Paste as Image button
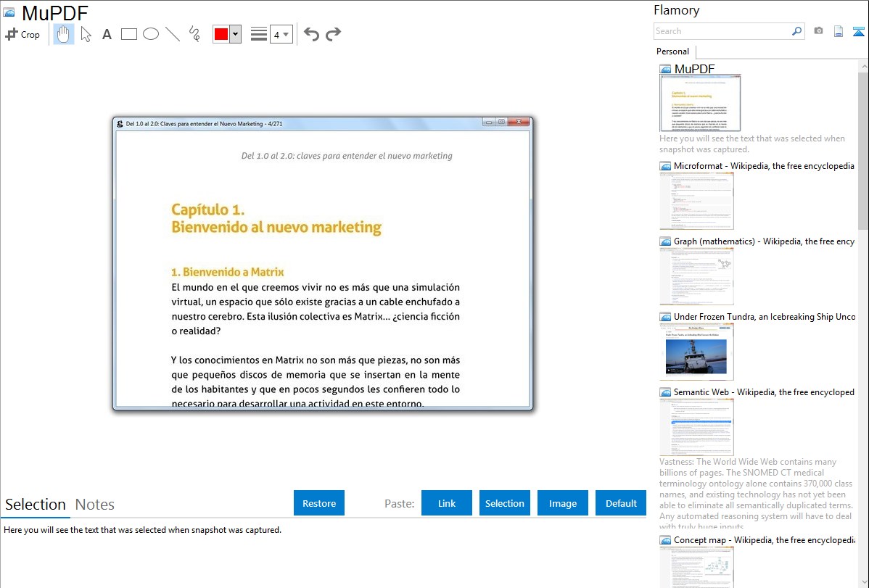This screenshot has width=869, height=588. tap(562, 503)
